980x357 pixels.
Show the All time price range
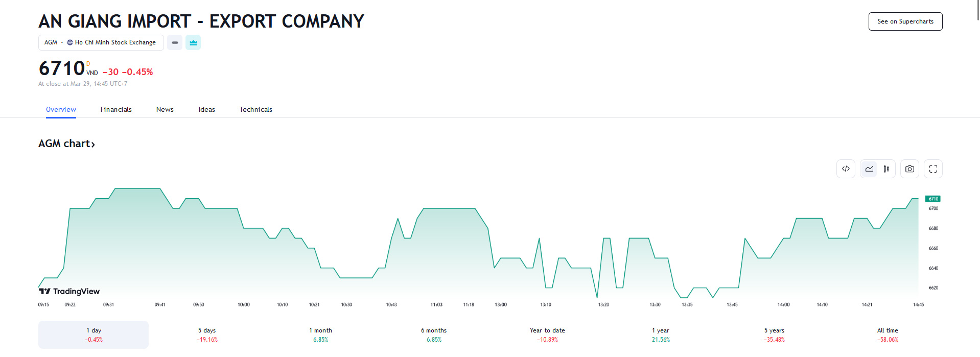tap(888, 335)
